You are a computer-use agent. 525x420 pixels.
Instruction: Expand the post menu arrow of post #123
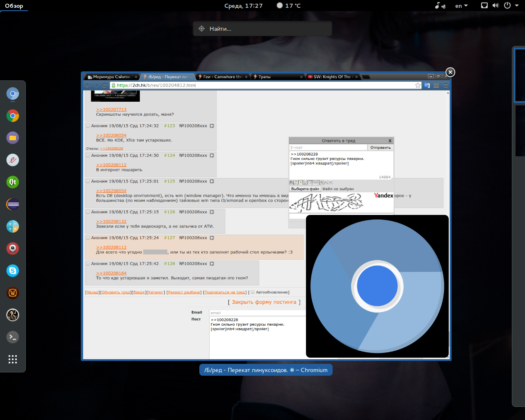[x=212, y=126]
